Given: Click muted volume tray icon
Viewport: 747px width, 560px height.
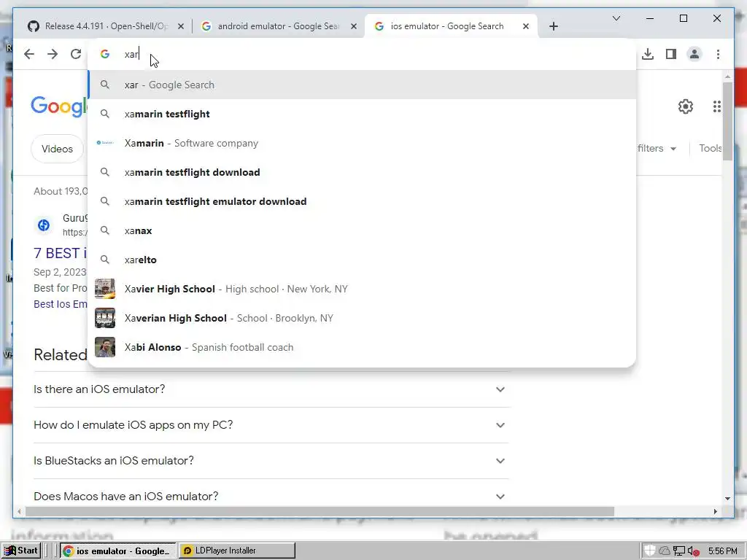Looking at the screenshot, I should click(x=694, y=551).
